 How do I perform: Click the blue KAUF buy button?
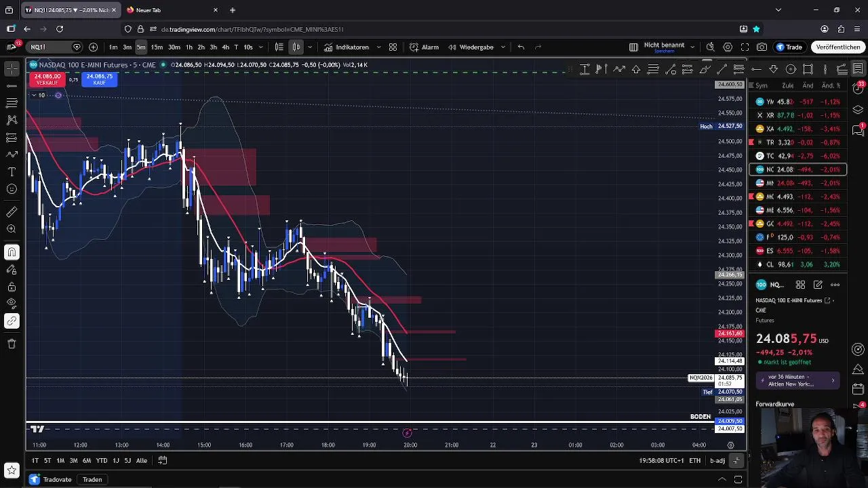pyautogui.click(x=100, y=79)
